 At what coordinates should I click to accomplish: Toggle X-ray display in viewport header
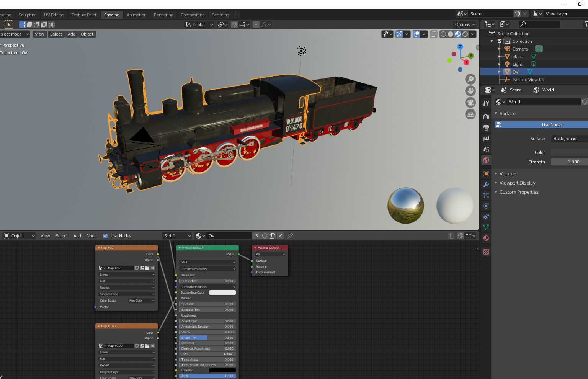[433, 34]
